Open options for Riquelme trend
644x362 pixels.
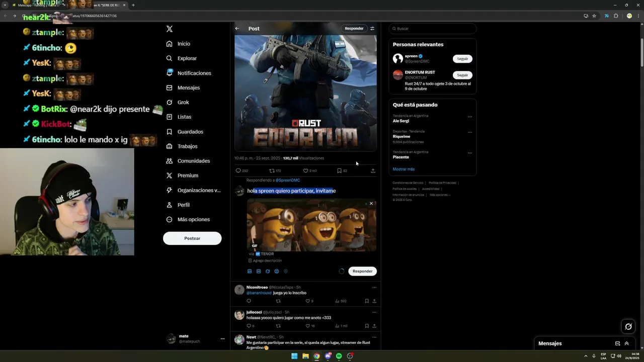470,132
